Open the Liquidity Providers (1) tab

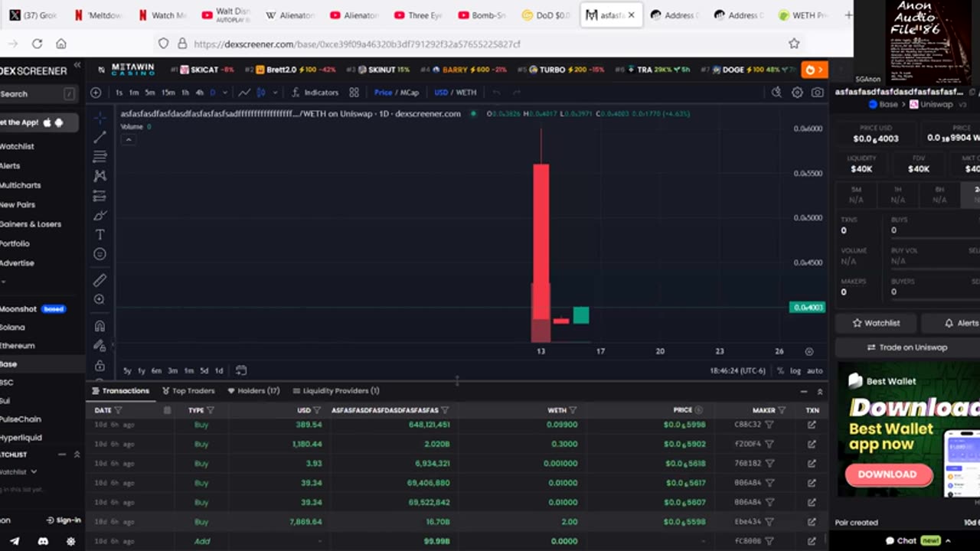pyautogui.click(x=336, y=390)
